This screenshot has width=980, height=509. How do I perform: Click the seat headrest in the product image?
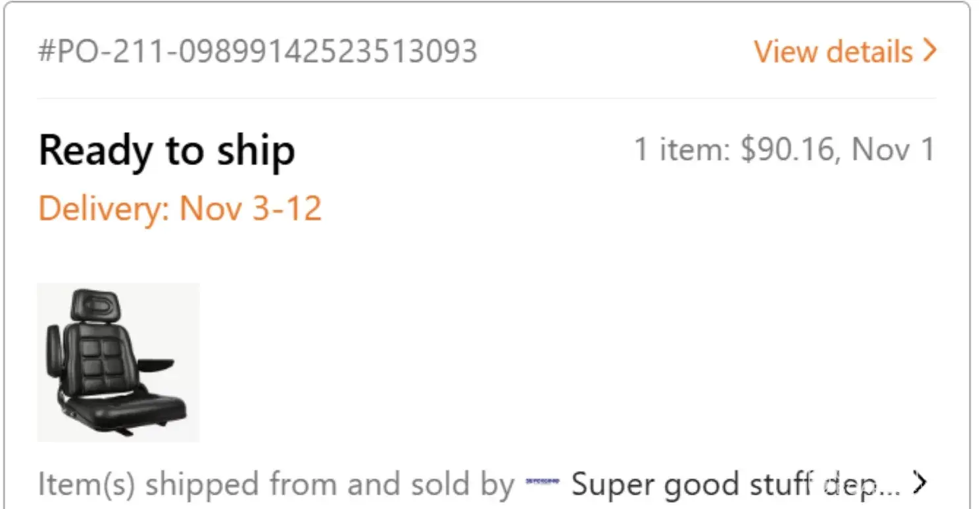[96, 306]
